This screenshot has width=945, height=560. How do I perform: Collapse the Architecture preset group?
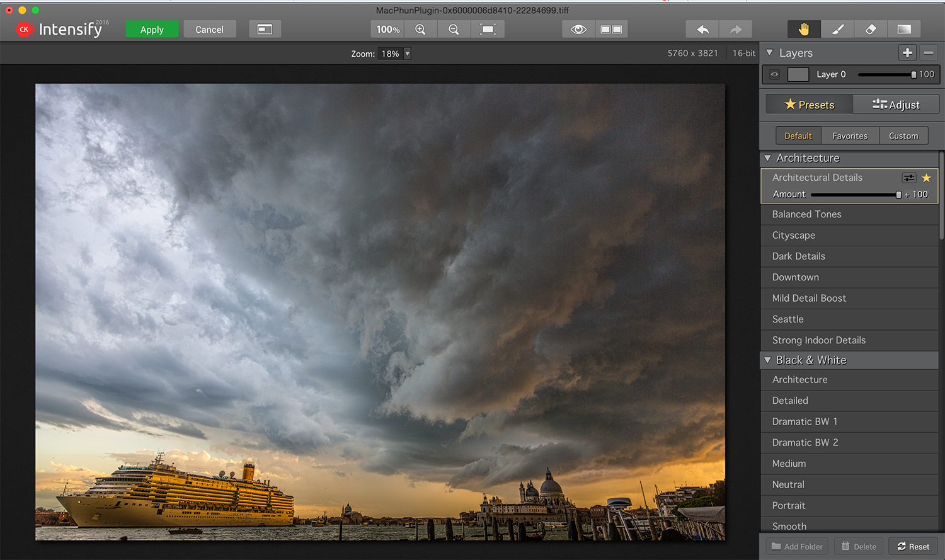point(768,158)
